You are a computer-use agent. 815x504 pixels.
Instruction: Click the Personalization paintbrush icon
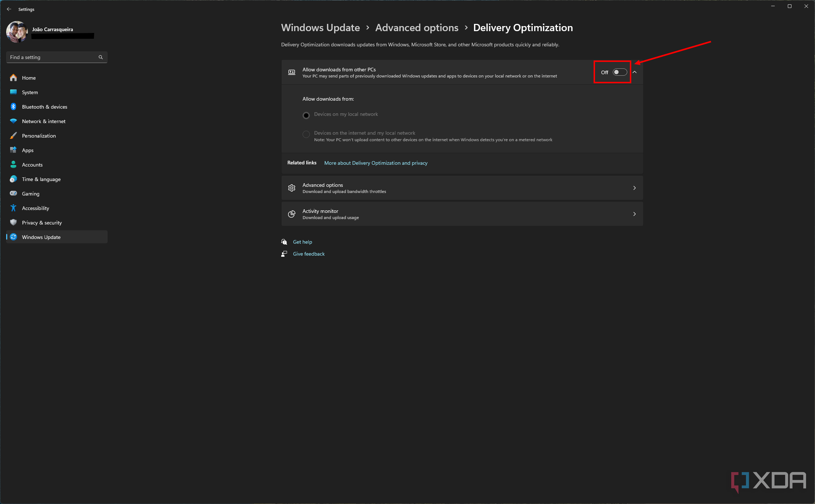click(13, 136)
